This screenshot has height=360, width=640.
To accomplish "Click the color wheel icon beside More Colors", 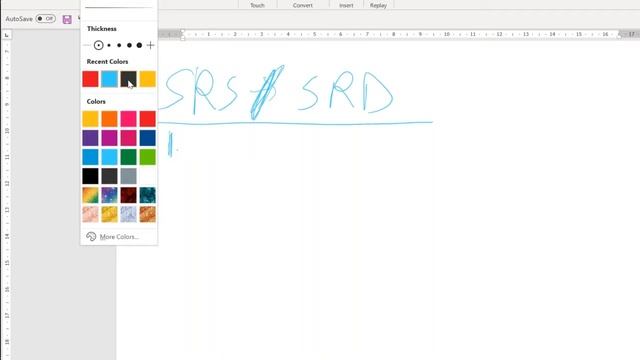I will 91,237.
